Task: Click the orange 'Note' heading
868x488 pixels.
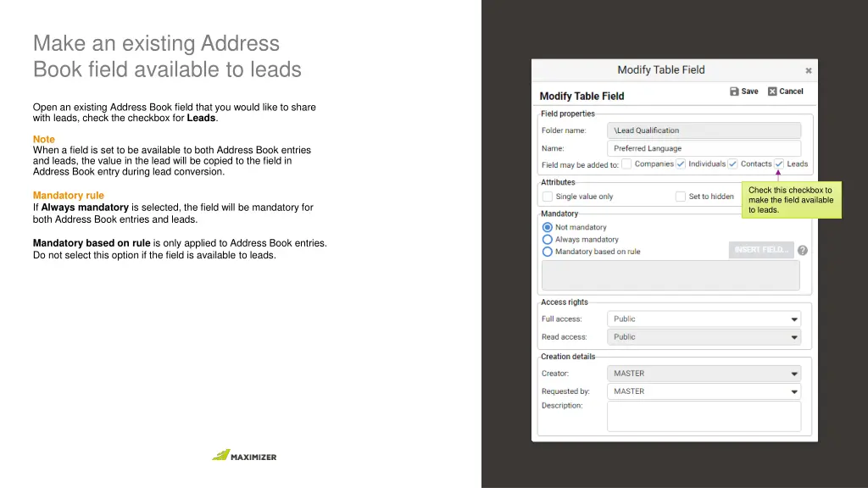Action: coord(44,140)
